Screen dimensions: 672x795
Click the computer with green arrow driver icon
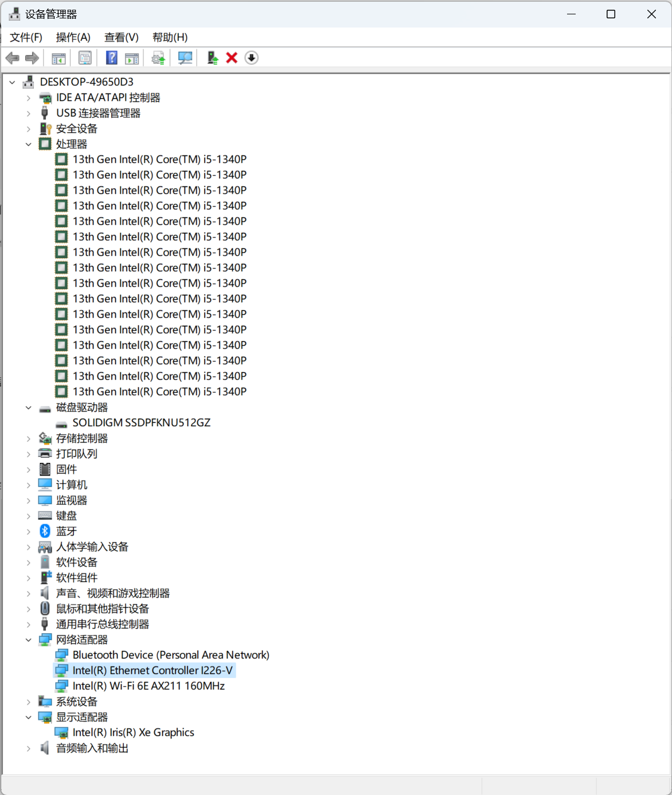point(212,58)
